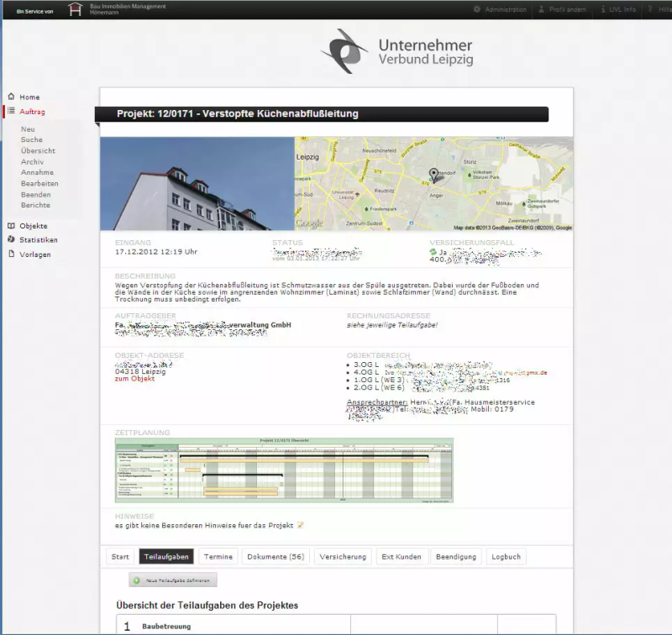Switch to the Beendigung tab

[x=456, y=557]
